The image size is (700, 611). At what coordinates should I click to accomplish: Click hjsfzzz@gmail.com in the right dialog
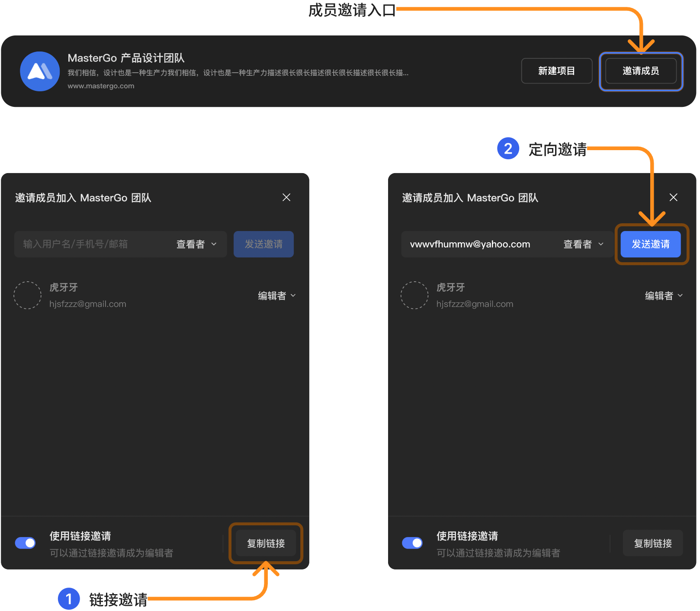click(x=475, y=304)
